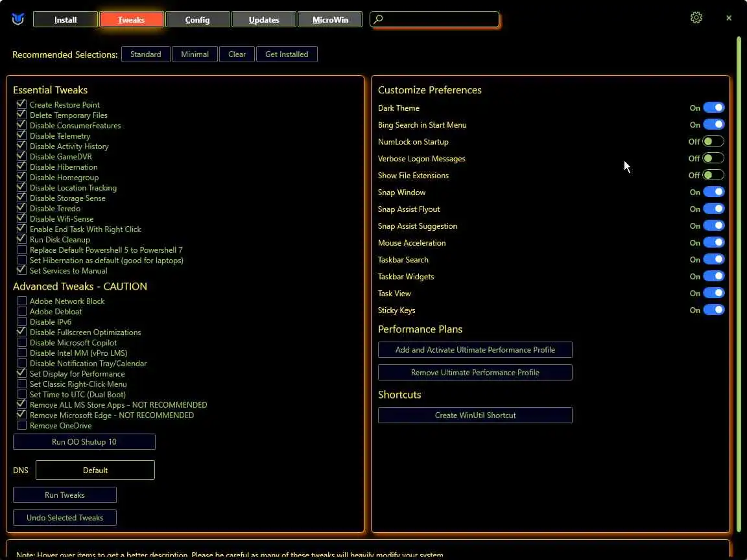
Task: Toggle Disable GameDVR checkbox
Action: [x=21, y=156]
